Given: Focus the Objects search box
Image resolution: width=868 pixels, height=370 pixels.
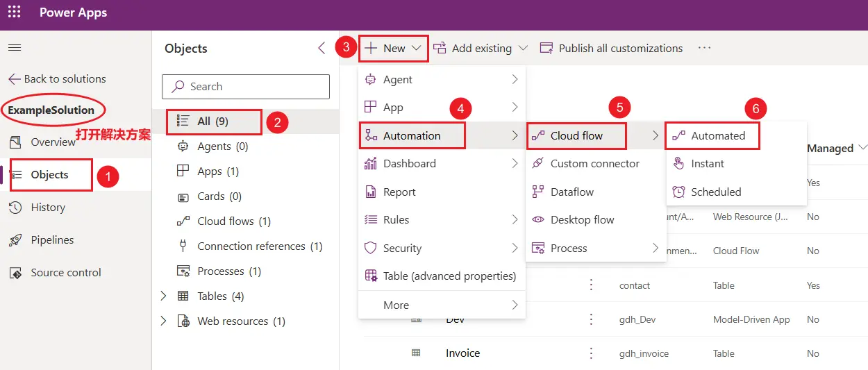Looking at the screenshot, I should click(246, 87).
